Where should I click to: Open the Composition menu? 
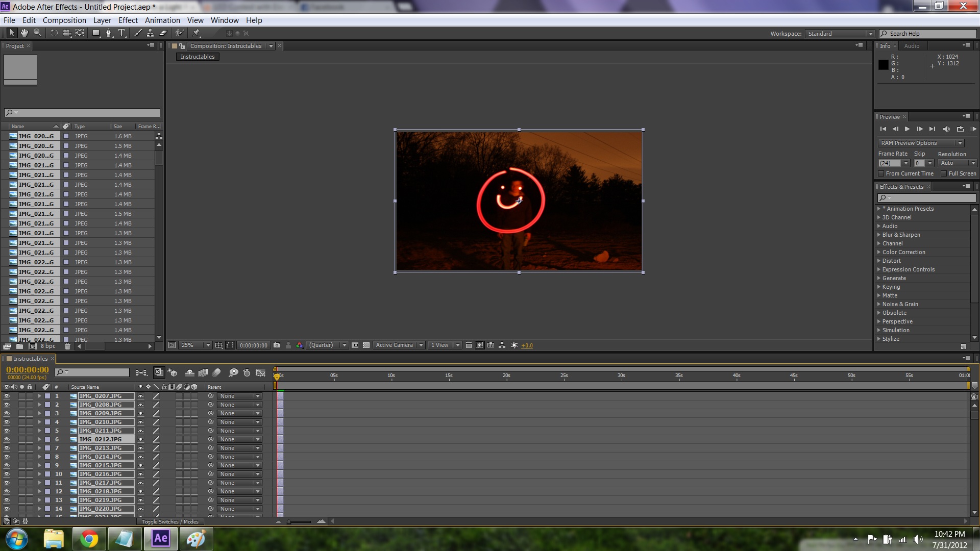(x=64, y=20)
